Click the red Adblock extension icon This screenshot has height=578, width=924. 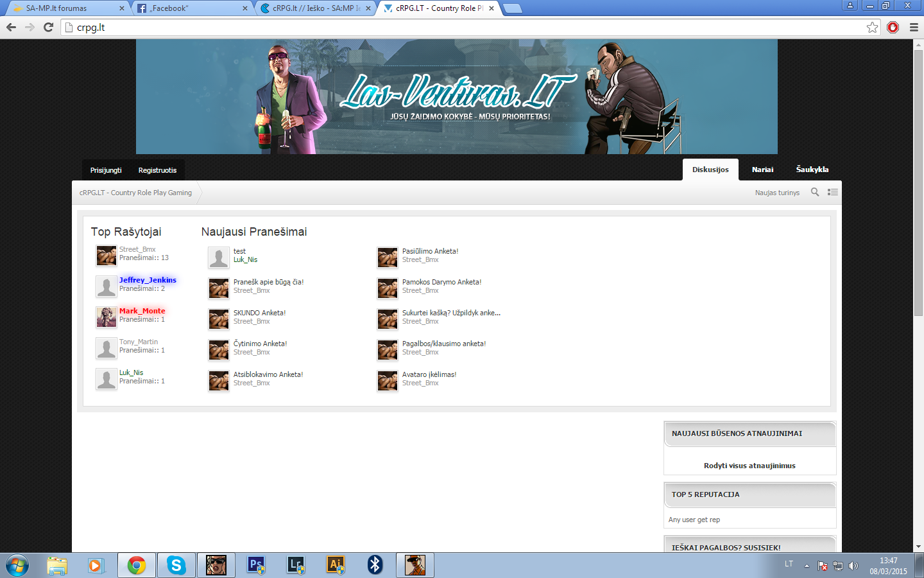[893, 27]
